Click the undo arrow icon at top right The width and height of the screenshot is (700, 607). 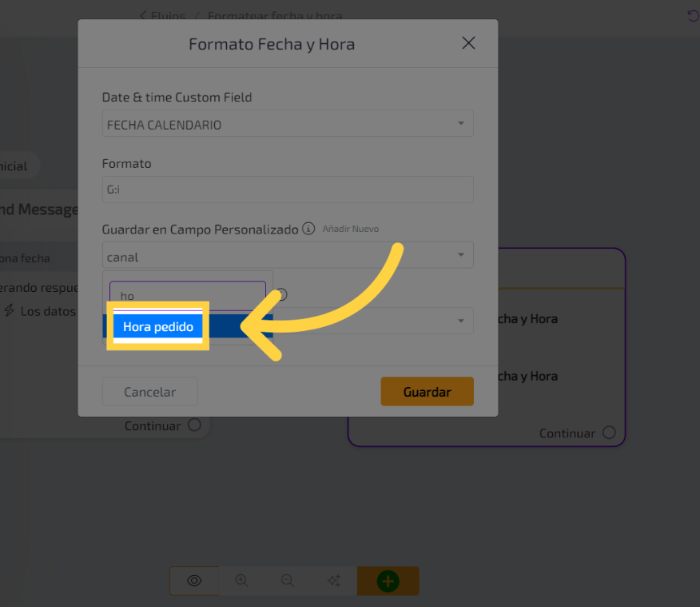[693, 16]
